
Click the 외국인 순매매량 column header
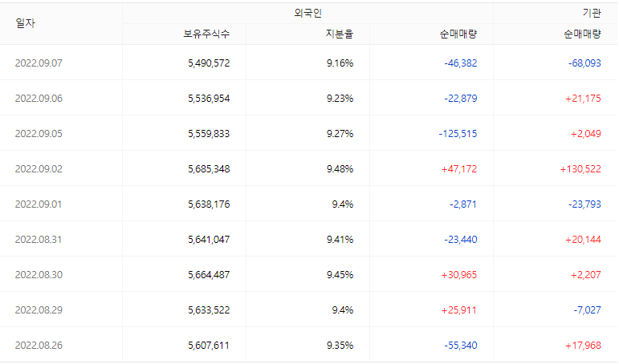click(458, 34)
